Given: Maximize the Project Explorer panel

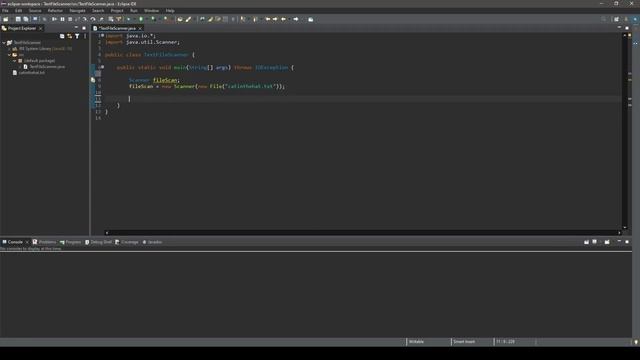Looking at the screenshot, I should tap(84, 28).
